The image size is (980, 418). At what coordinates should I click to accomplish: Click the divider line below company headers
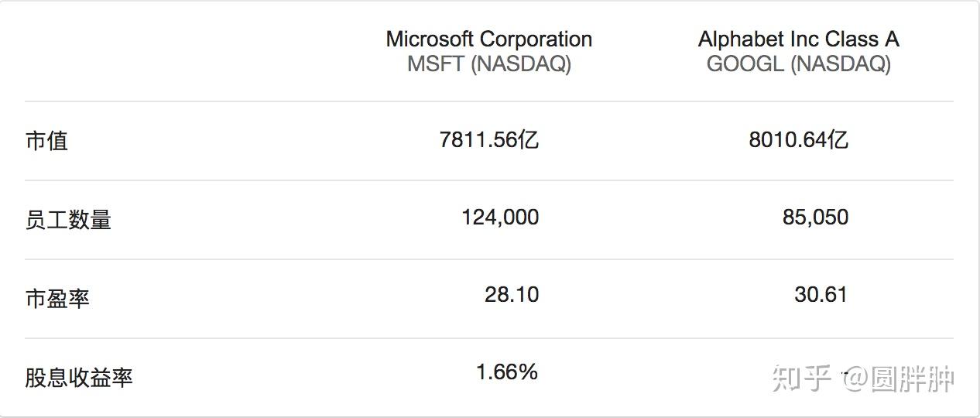[x=488, y=101]
